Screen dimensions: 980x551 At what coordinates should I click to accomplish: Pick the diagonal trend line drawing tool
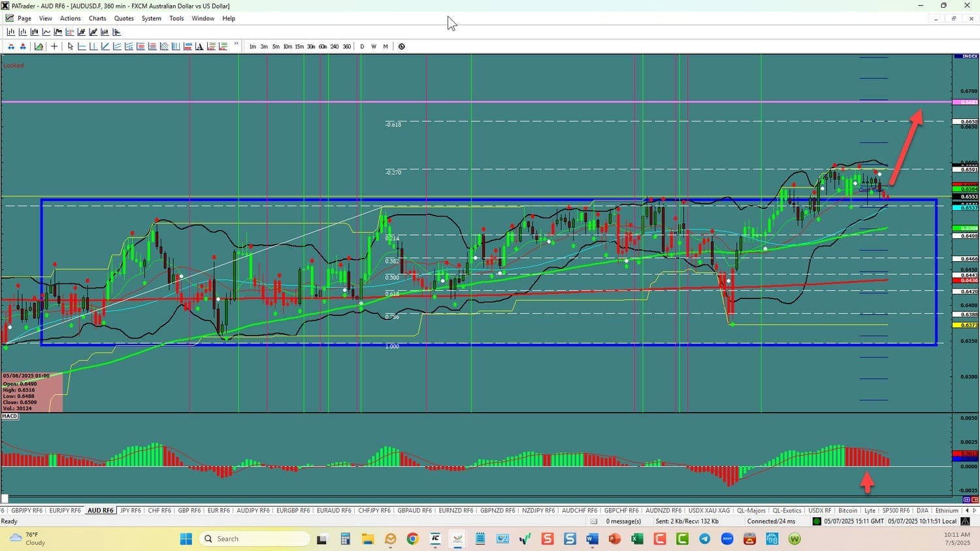click(x=105, y=46)
